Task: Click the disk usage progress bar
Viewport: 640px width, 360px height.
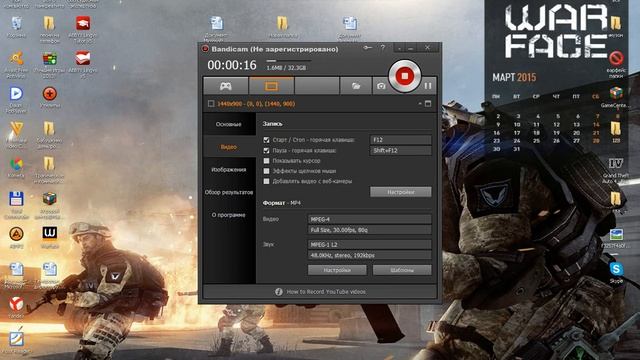Action: pos(289,61)
